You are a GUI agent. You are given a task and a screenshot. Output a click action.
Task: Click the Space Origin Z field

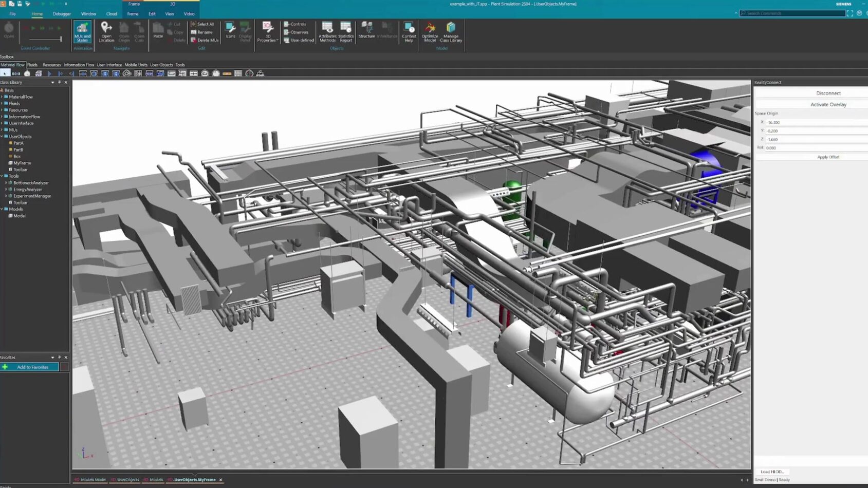coord(816,139)
